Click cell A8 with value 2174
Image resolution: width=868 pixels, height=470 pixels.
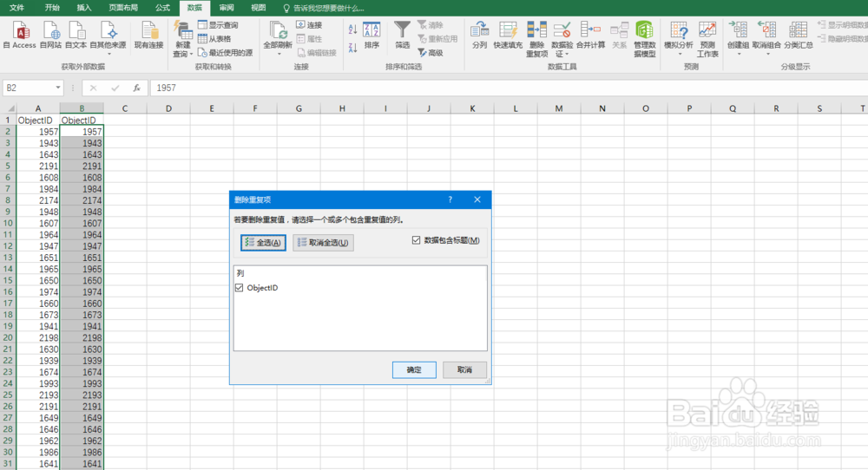click(x=38, y=200)
